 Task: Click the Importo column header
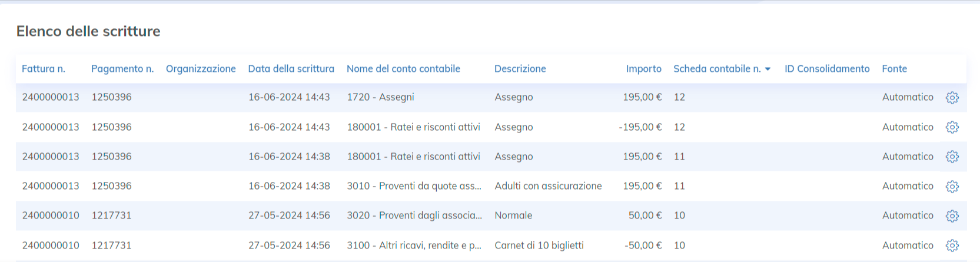643,69
